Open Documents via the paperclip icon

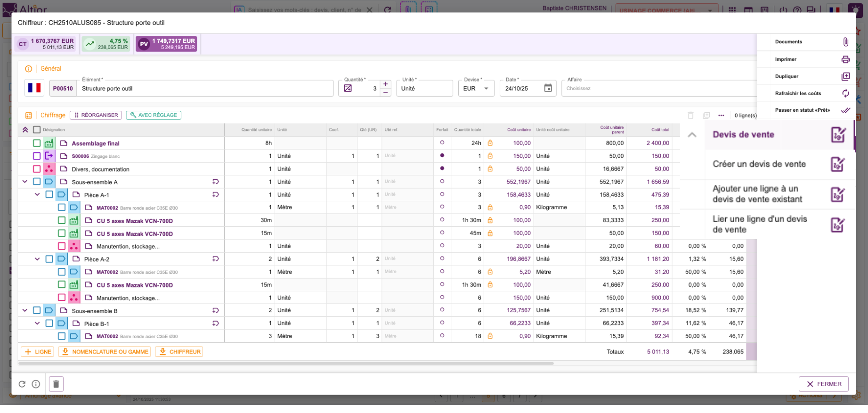click(x=845, y=42)
